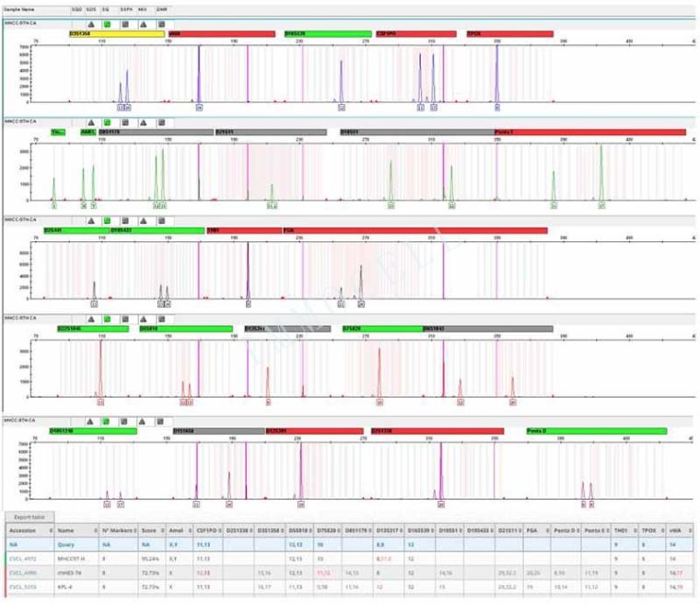The height and width of the screenshot is (604, 700).
Task: Select the red vWA marker bar
Action: [221, 34]
